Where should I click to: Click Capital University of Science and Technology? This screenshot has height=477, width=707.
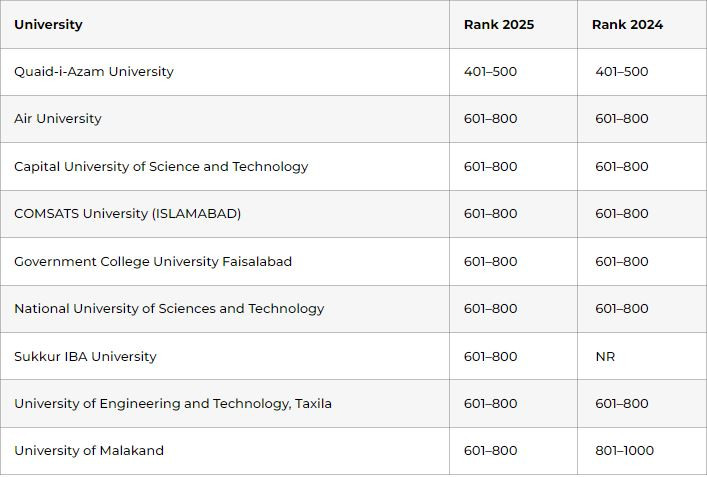pos(161,167)
